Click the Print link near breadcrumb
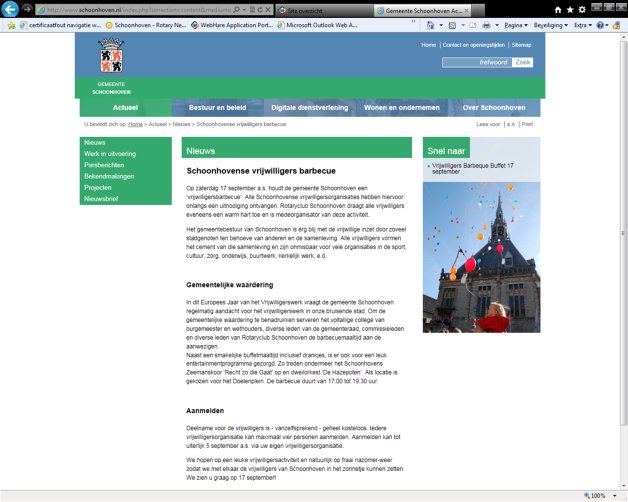628x502 pixels. coord(527,124)
